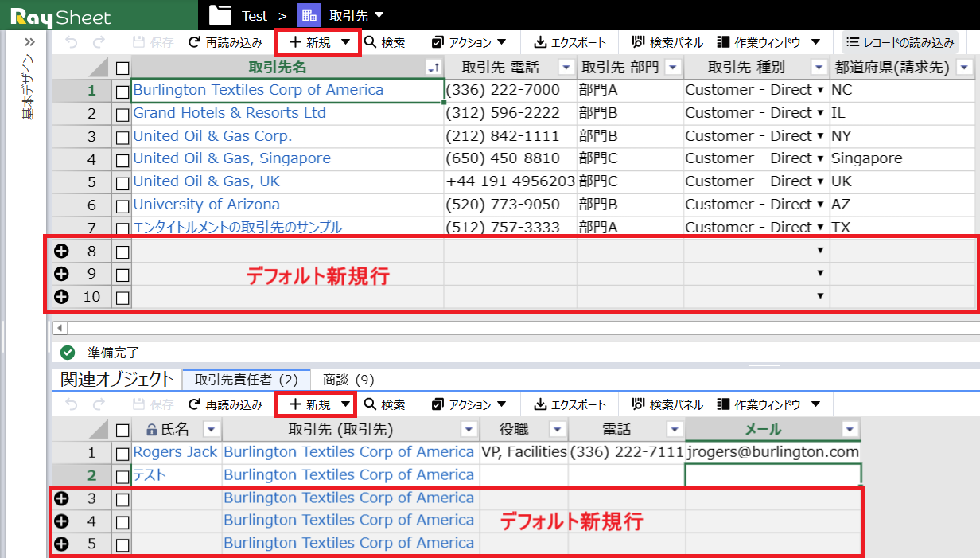Click the empty メール cell in テスト row
980x558 pixels.
772,475
